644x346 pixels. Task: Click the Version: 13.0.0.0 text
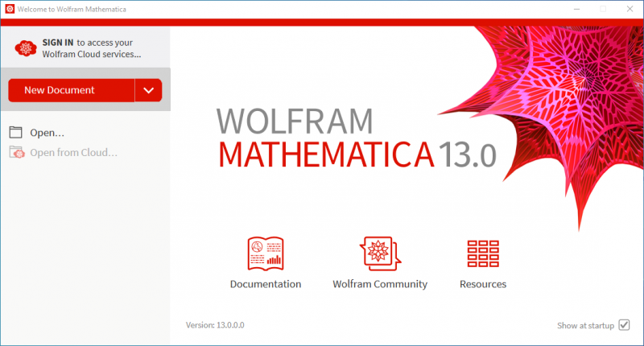tap(215, 325)
